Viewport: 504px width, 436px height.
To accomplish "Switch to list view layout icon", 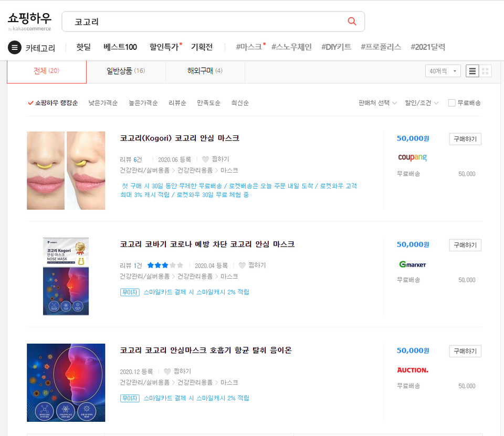I will [472, 71].
